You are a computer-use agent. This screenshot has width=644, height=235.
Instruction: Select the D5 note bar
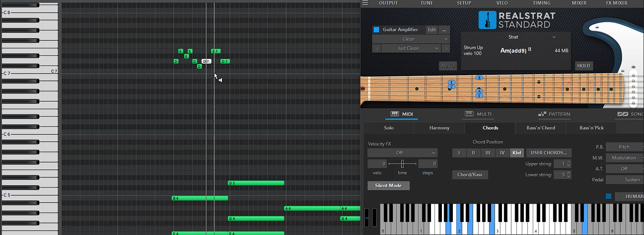[256, 183]
